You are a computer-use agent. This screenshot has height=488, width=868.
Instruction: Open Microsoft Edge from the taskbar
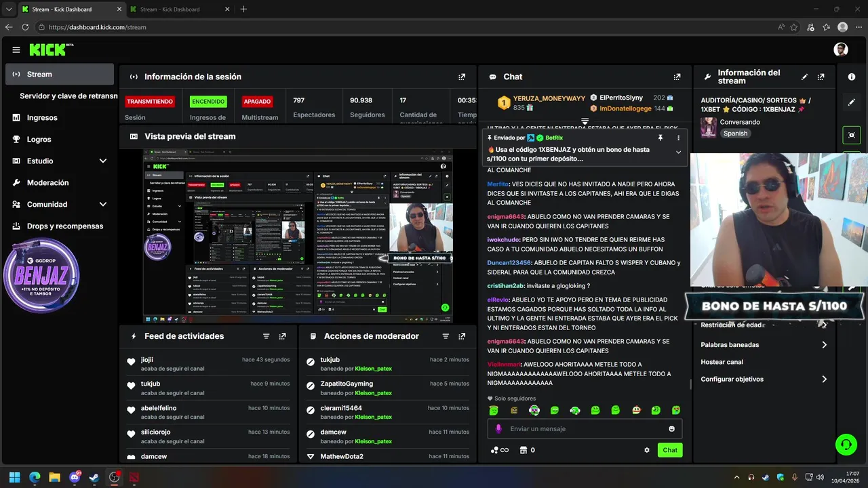pos(35,477)
